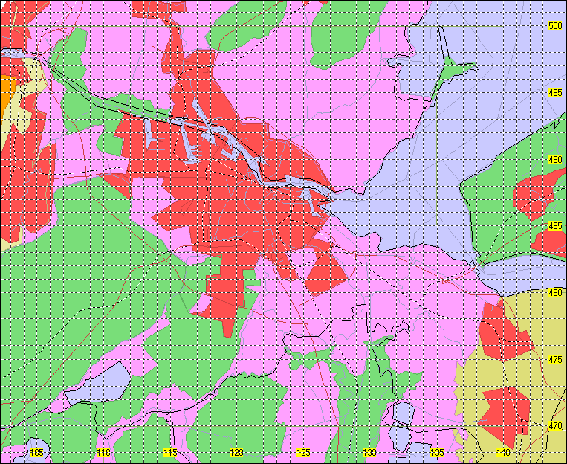Click the 470 grid label

tap(555, 426)
